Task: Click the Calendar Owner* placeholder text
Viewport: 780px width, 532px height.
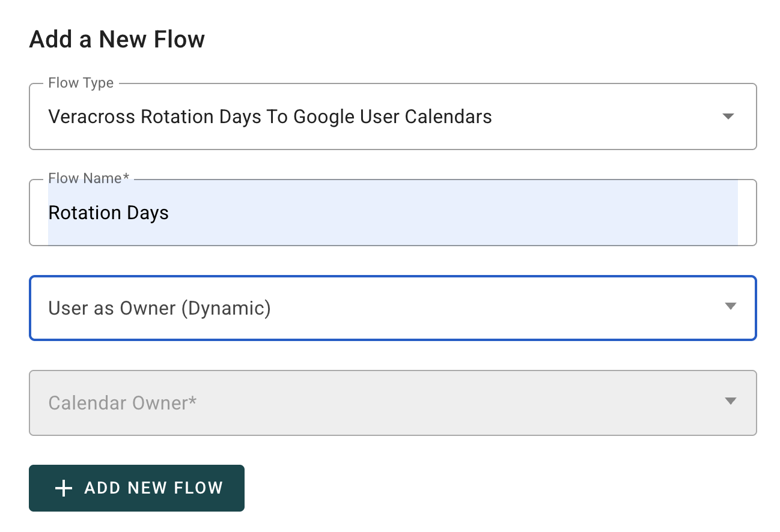Action: point(123,402)
